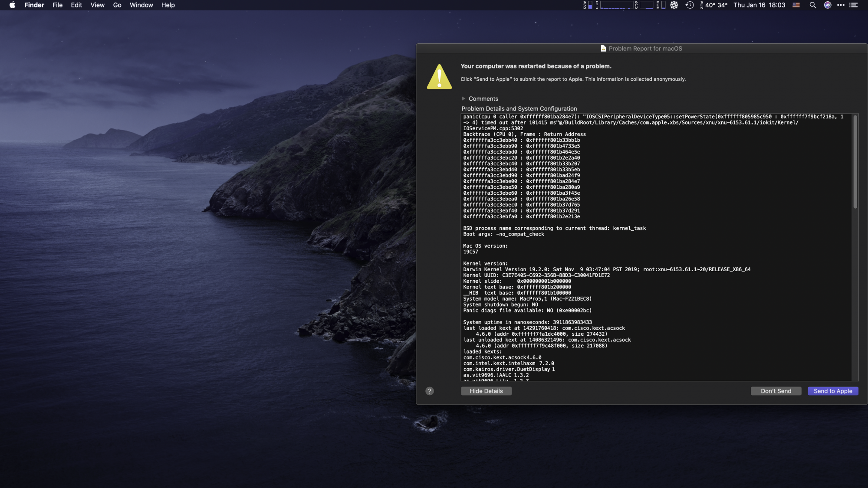The height and width of the screenshot is (488, 868).
Task: Click the three-dots menu bar item
Action: [841, 5]
